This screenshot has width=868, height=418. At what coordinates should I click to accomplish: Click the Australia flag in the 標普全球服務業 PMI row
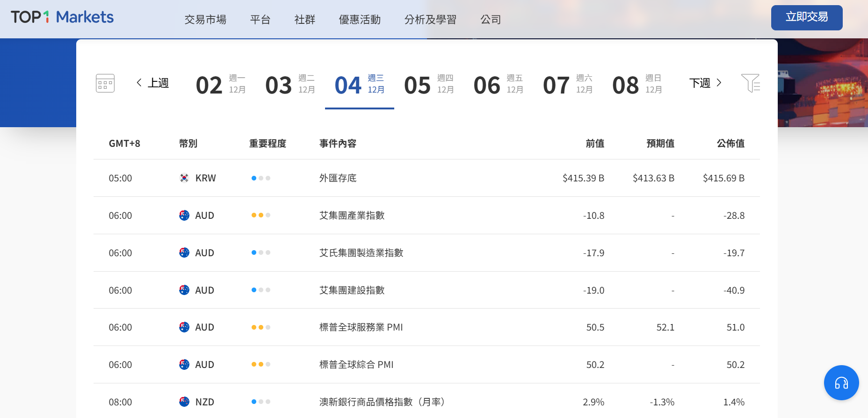point(184,327)
